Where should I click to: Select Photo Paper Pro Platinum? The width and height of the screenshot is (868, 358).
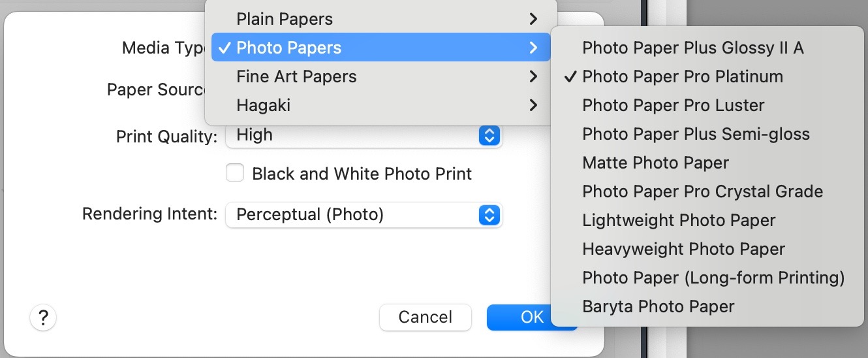click(x=682, y=76)
